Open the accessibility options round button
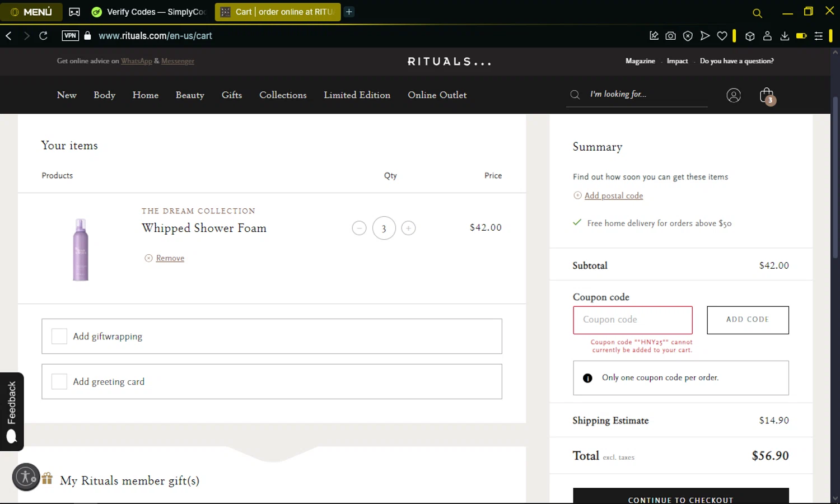The height and width of the screenshot is (504, 840). click(x=26, y=477)
